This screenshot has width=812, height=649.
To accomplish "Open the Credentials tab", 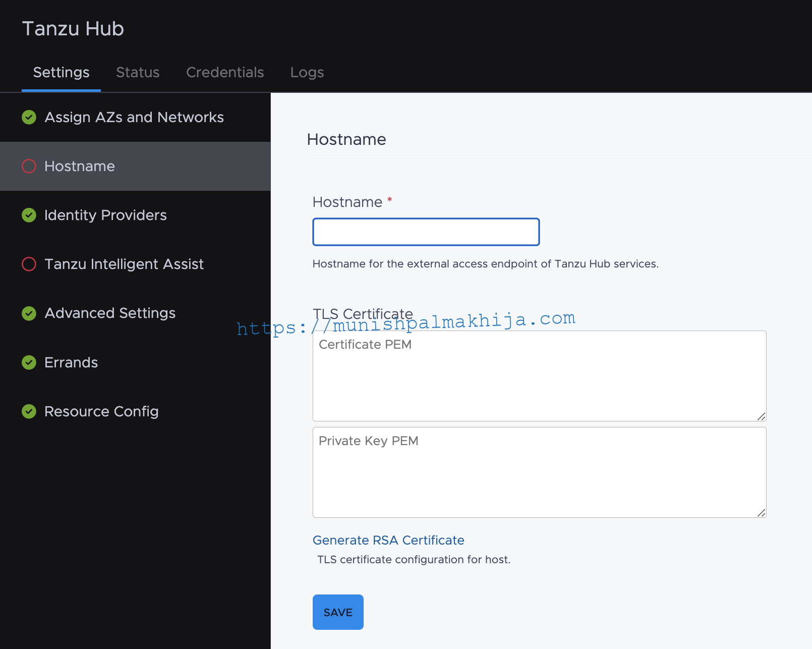I will (x=225, y=73).
